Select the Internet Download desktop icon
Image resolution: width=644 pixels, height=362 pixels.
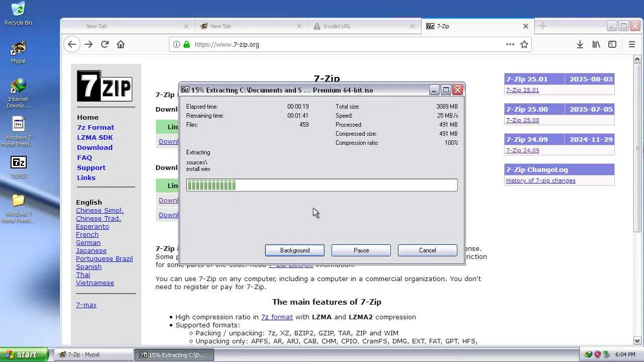coord(18,94)
